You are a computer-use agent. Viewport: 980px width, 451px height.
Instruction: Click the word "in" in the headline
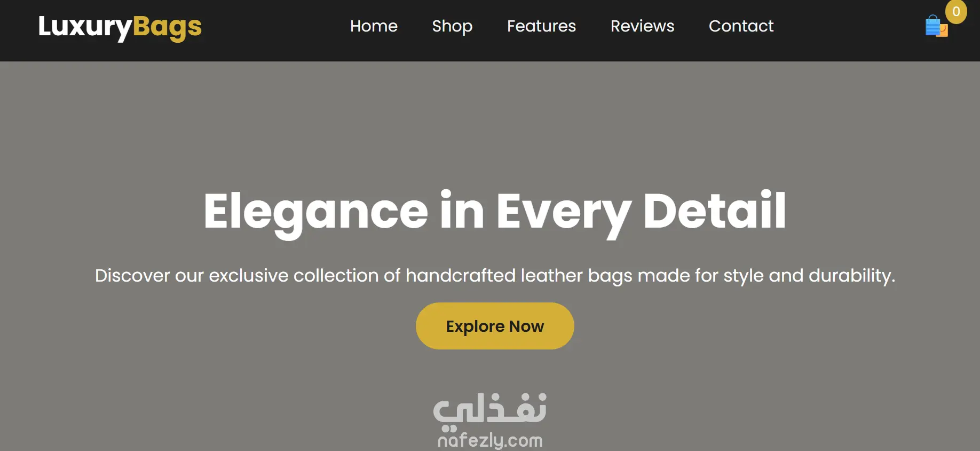coord(462,211)
